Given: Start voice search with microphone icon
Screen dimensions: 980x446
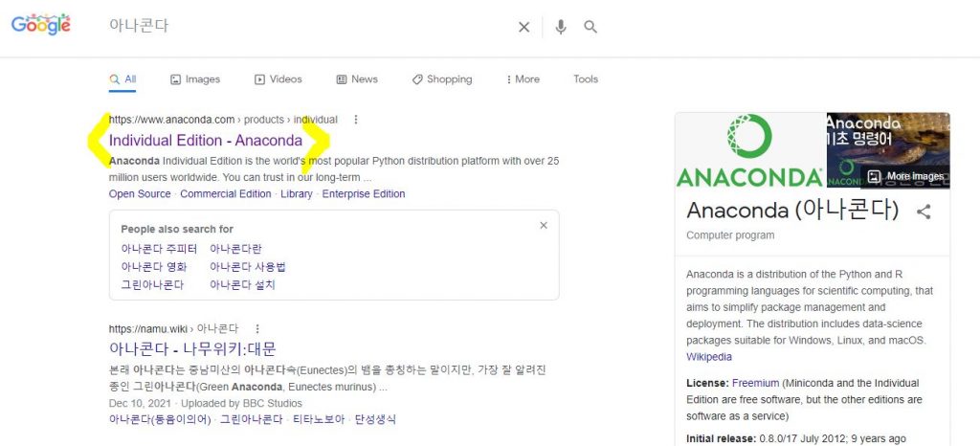Looking at the screenshot, I should tap(561, 27).
